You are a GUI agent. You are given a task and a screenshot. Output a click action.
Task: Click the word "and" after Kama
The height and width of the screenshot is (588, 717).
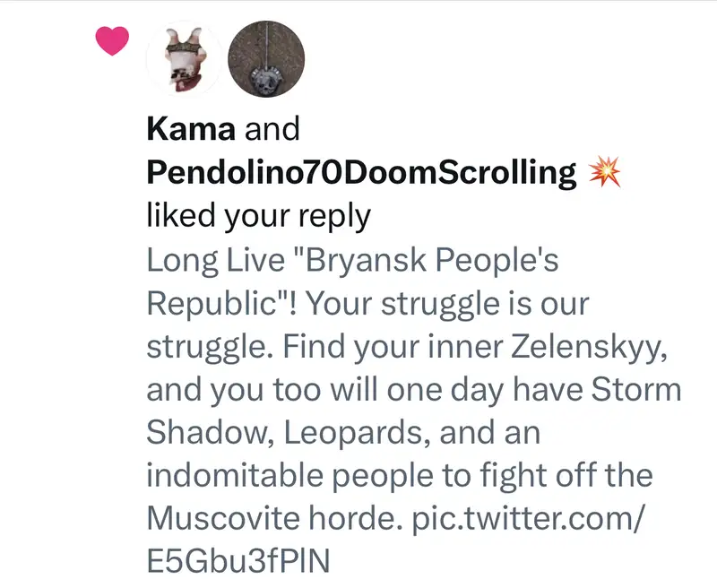(272, 130)
